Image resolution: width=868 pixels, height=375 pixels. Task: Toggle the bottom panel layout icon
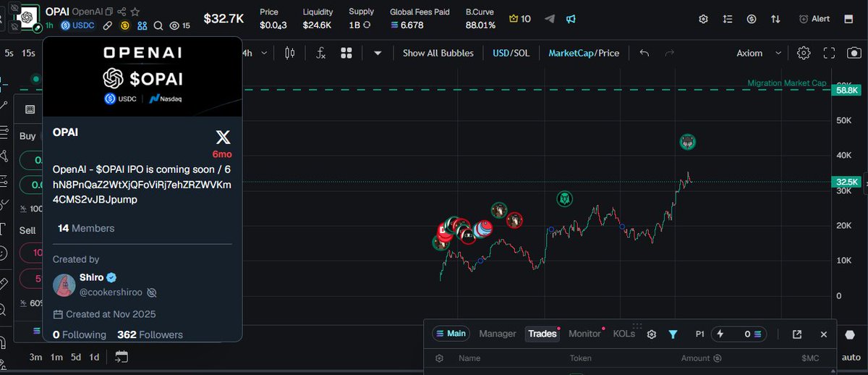click(x=849, y=19)
